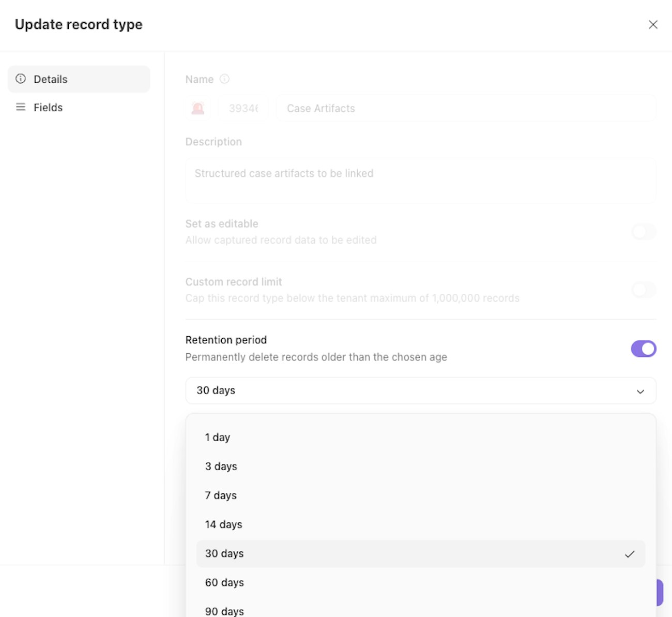Select the 7 days retention option
672x617 pixels.
(221, 495)
